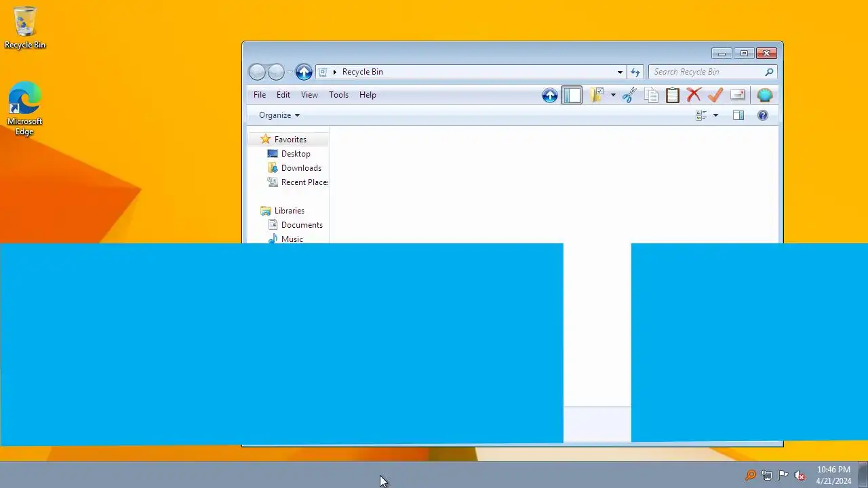Click the network tray icon
Screen dimensions: 868x488
pos(767,475)
